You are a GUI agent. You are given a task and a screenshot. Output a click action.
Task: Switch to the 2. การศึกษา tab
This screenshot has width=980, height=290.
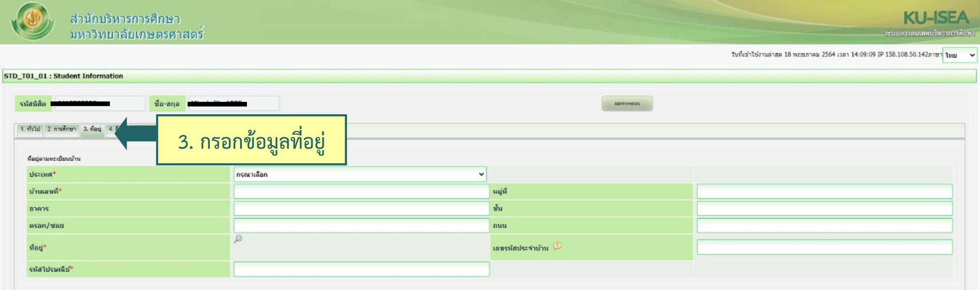[62, 129]
